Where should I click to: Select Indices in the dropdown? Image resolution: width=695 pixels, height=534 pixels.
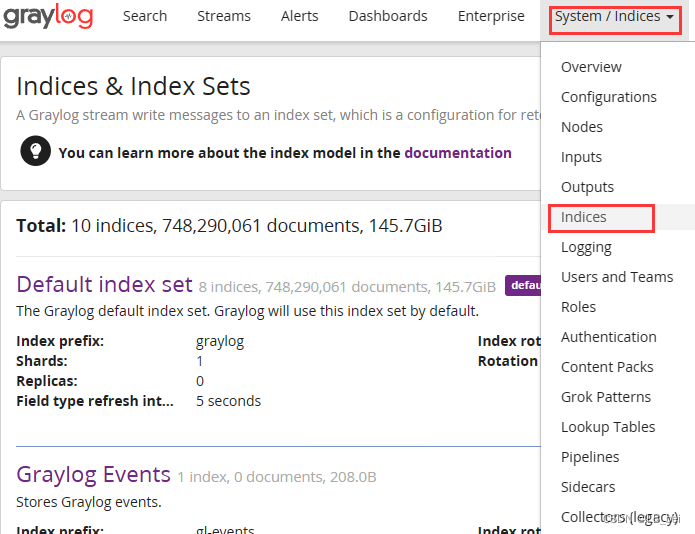click(584, 217)
